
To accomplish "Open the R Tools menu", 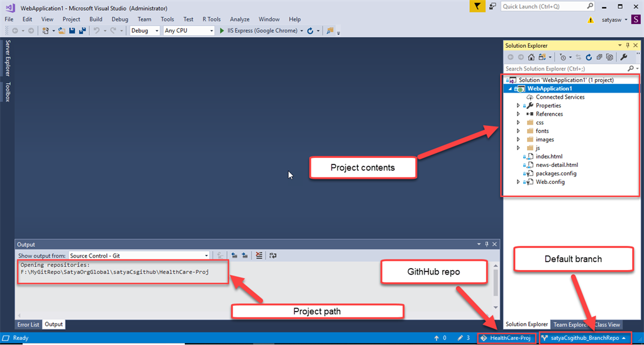I will (211, 20).
